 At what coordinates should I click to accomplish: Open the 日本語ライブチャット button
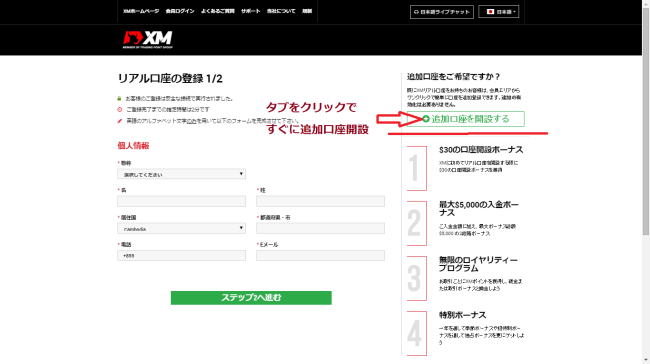coord(441,12)
